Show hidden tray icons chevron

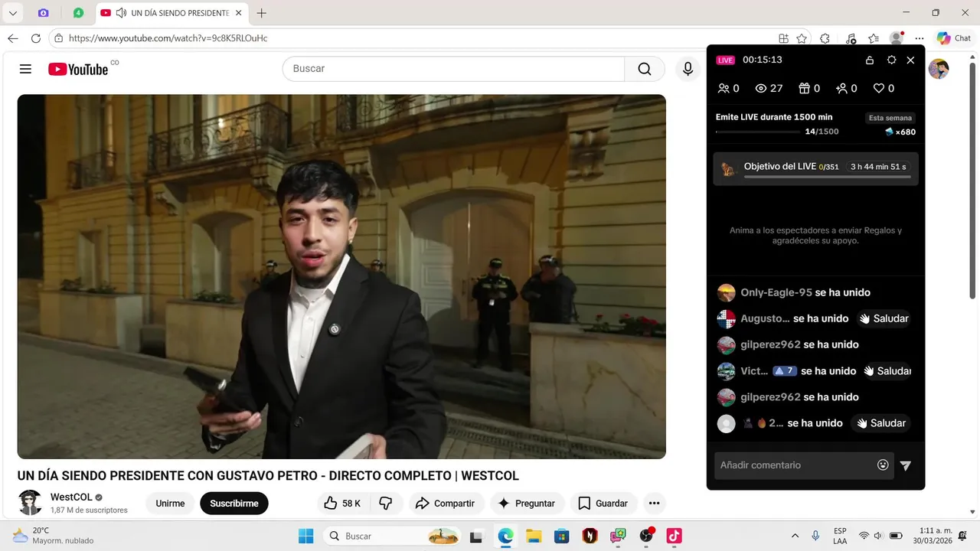tap(795, 536)
